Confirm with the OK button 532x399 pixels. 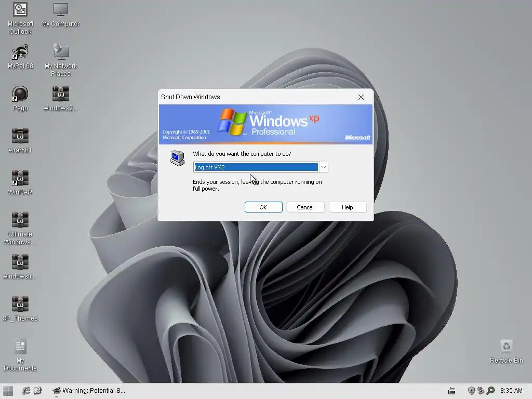tap(263, 207)
